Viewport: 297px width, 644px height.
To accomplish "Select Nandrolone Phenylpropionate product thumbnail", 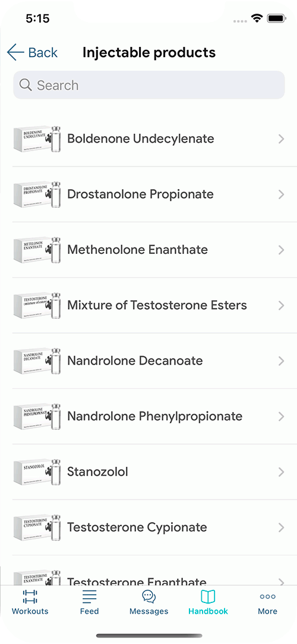I will tap(37, 416).
